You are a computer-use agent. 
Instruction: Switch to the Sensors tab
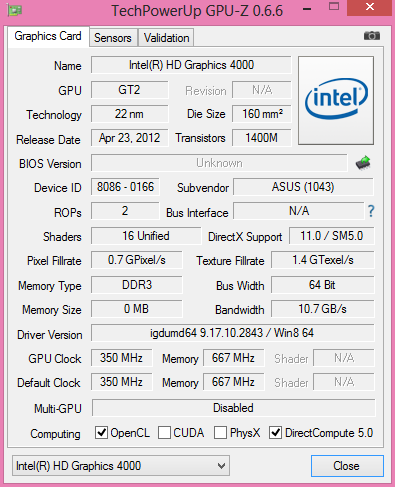[113, 38]
